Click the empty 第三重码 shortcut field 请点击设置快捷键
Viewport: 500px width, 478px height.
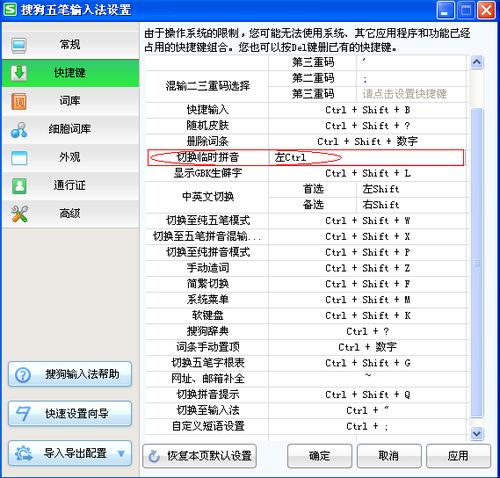[411, 94]
